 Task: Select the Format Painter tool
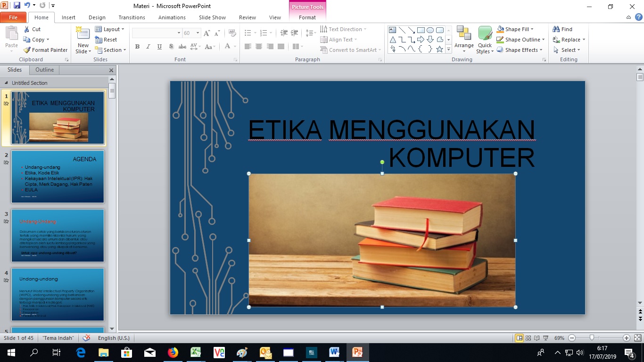click(x=45, y=49)
